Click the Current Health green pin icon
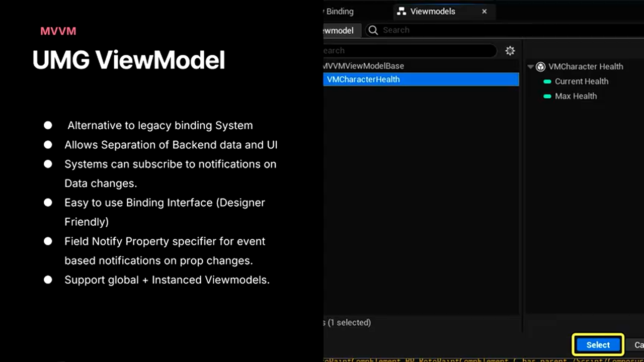 [547, 81]
